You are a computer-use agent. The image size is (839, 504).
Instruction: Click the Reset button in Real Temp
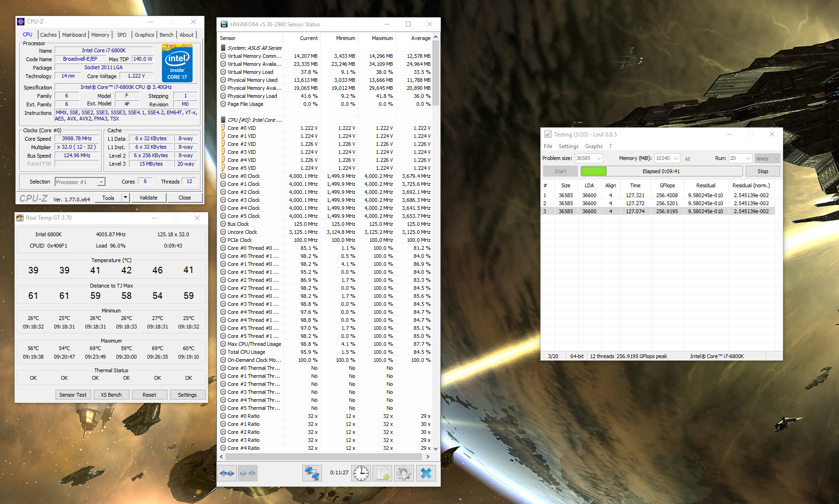[149, 395]
